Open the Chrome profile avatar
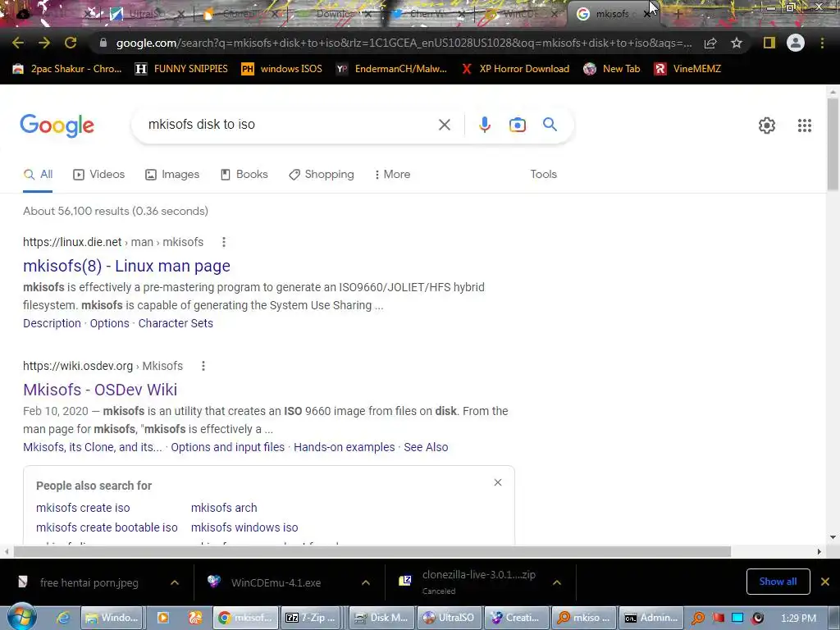 pos(796,43)
